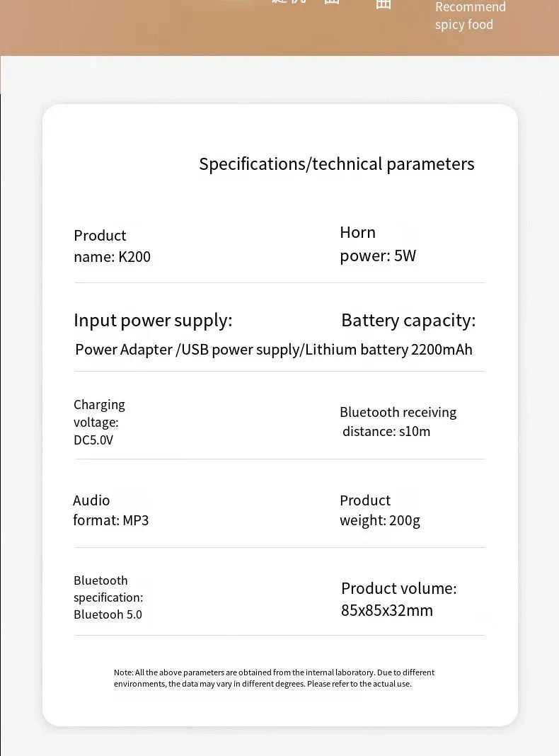Select the Product name K200 entry
559x756 pixels.
113,246
